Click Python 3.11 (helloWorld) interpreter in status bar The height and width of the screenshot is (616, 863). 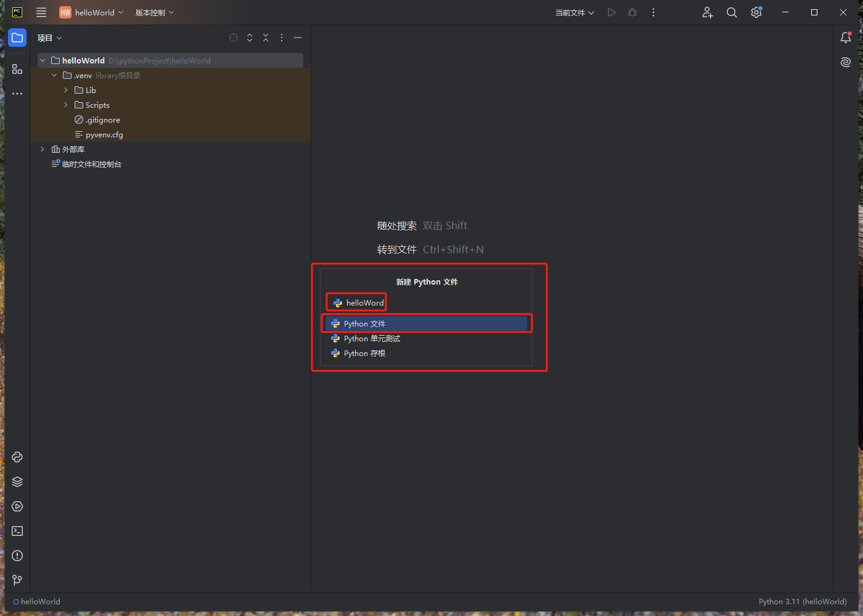click(x=803, y=601)
